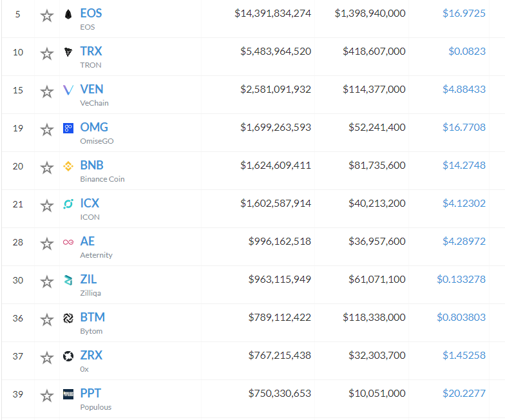Click the TRON coin logo icon
This screenshot has height=420, width=505.
(x=68, y=52)
